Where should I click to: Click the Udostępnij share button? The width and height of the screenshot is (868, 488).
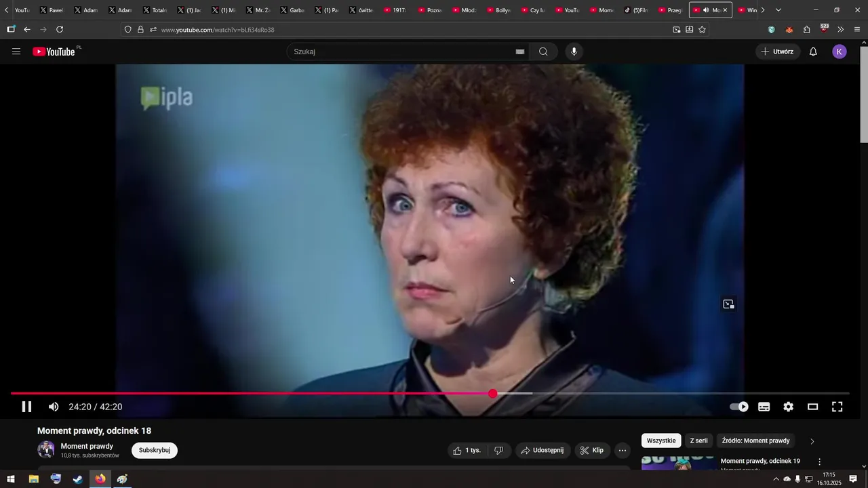542,450
